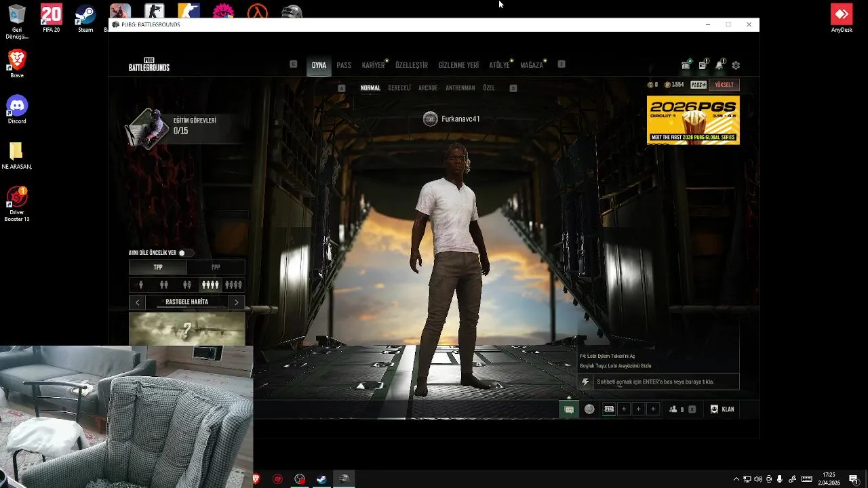The image size is (868, 488).
Task: Click the chat input field
Action: (666, 382)
